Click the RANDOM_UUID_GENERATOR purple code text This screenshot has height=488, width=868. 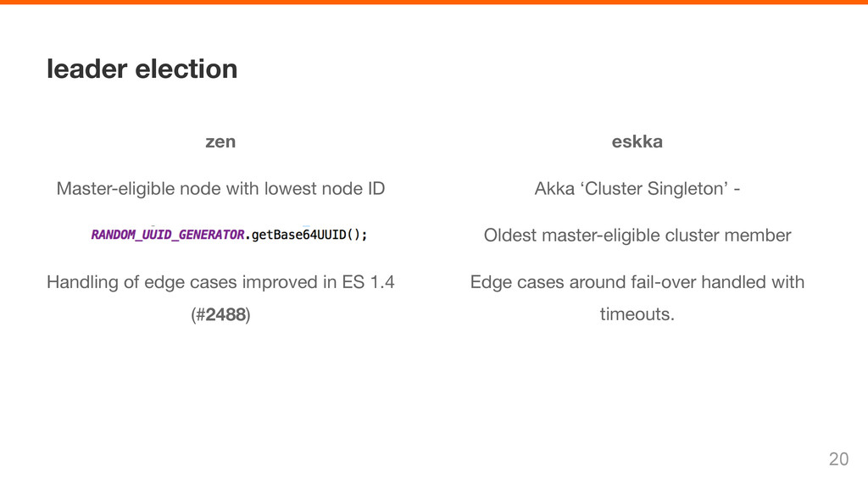167,236
